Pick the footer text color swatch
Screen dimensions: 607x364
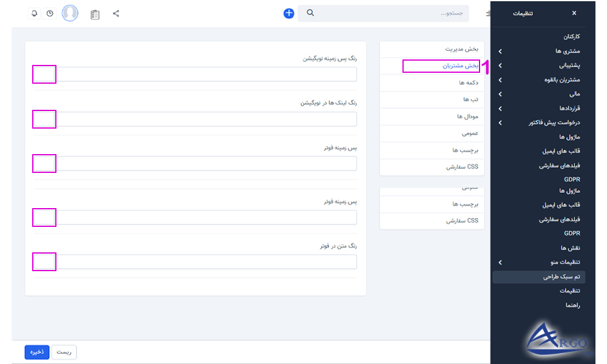pos(44,262)
